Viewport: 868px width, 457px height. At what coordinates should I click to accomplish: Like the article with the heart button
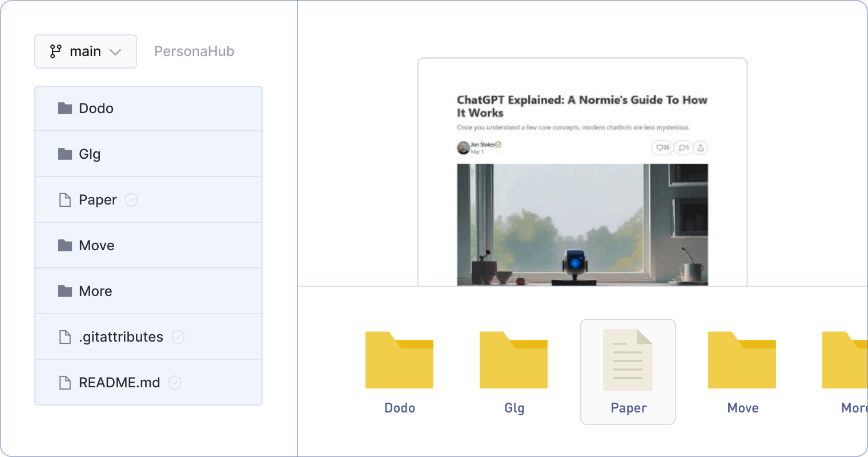662,148
